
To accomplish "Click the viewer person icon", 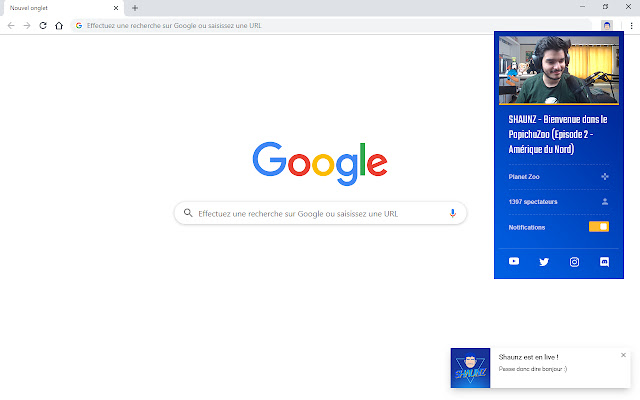I will coord(605,201).
